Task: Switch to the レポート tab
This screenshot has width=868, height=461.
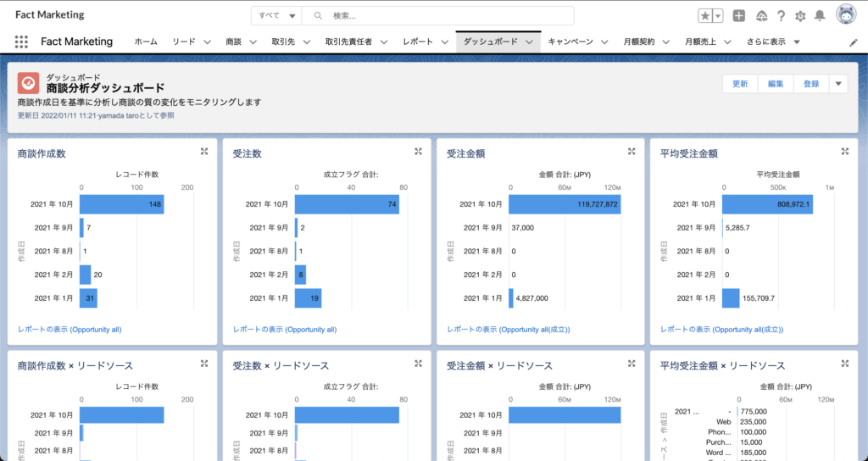Action: [418, 42]
